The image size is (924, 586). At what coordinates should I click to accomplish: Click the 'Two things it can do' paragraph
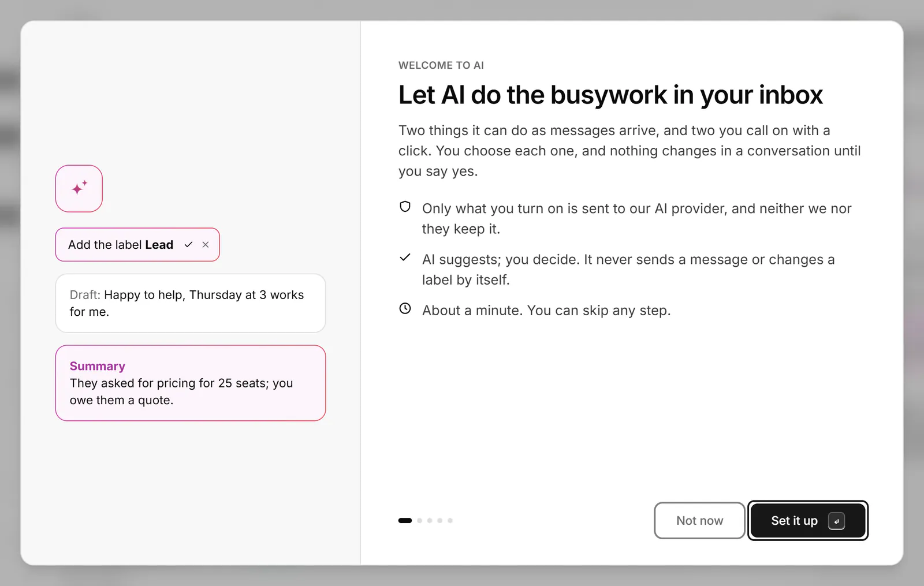click(629, 151)
